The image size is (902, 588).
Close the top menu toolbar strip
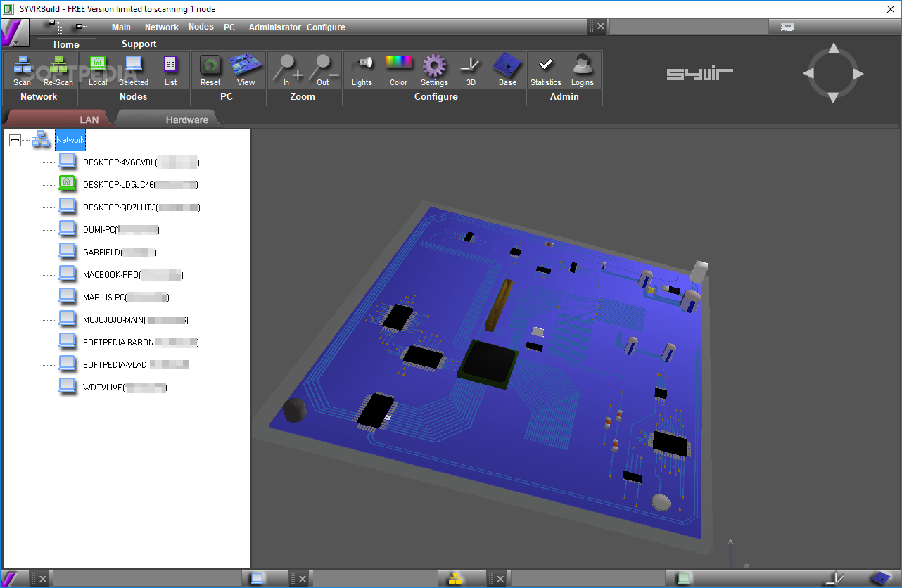point(600,27)
